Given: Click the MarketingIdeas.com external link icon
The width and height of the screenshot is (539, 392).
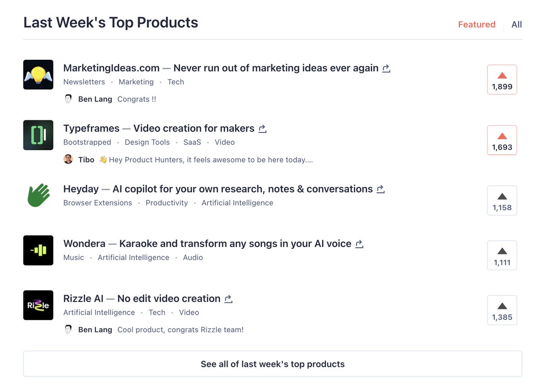Looking at the screenshot, I should point(386,68).
